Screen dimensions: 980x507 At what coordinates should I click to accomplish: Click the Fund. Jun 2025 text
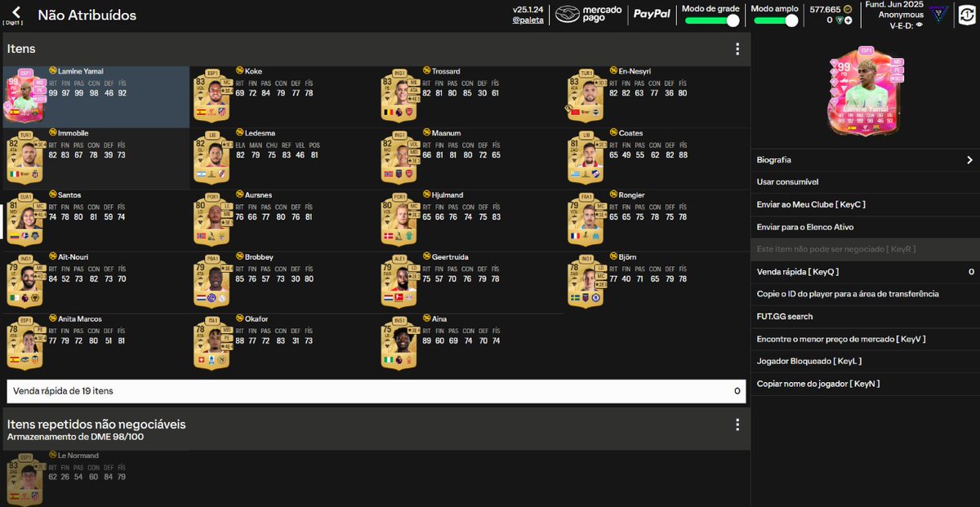pos(894,5)
